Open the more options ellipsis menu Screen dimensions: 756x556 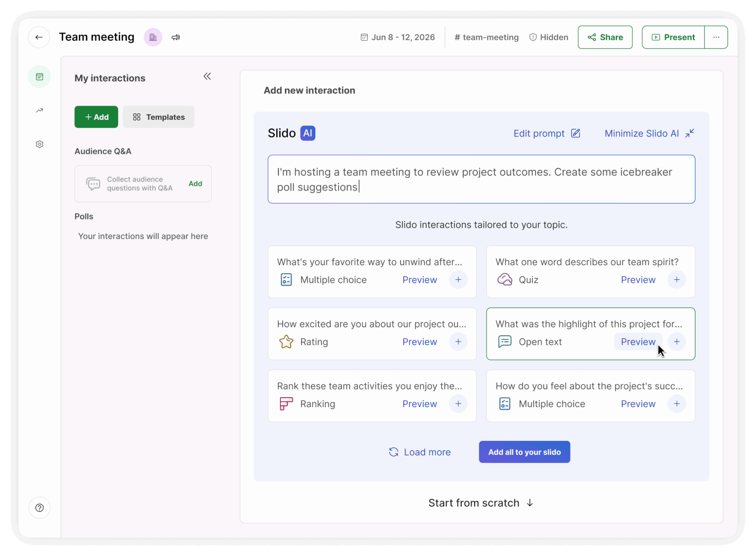point(716,37)
